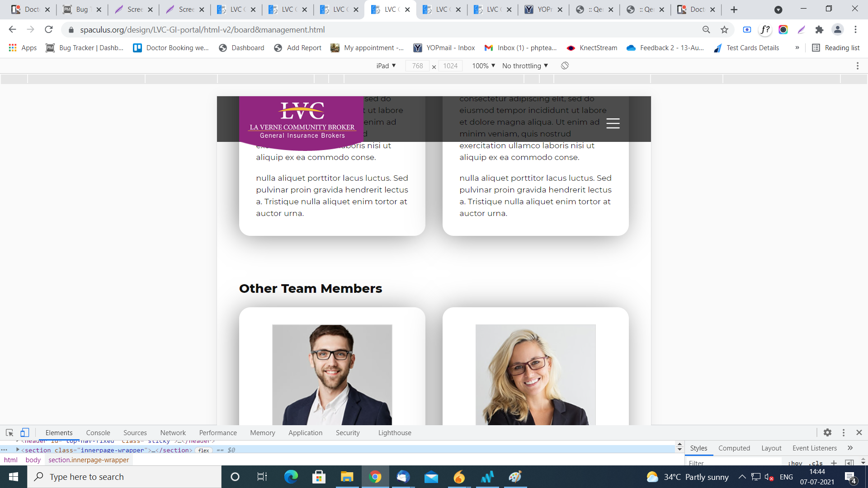Expand the section innerpage-wrapper node

[18, 450]
